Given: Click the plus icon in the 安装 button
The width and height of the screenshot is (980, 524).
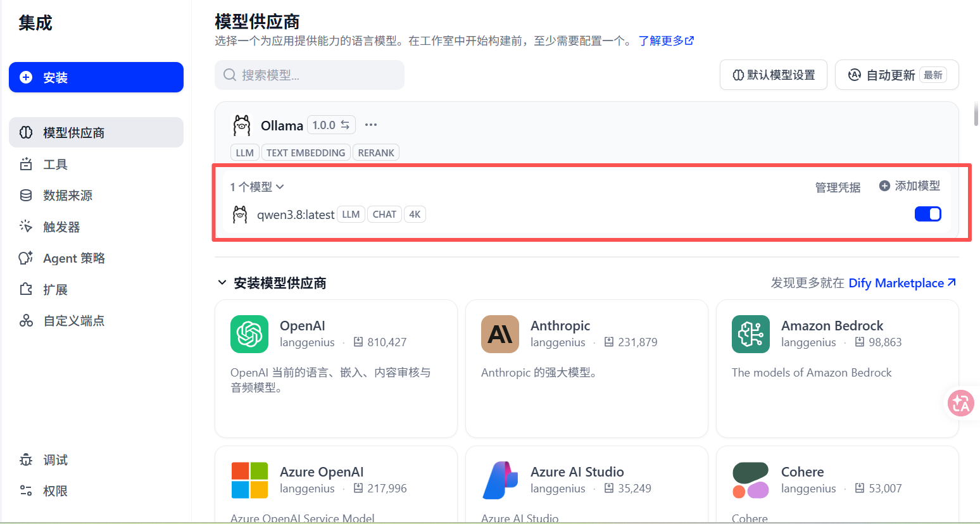Looking at the screenshot, I should (x=26, y=77).
